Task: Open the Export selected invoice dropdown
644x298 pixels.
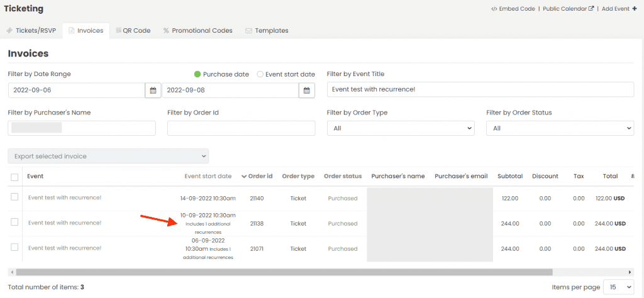Action: (x=108, y=157)
